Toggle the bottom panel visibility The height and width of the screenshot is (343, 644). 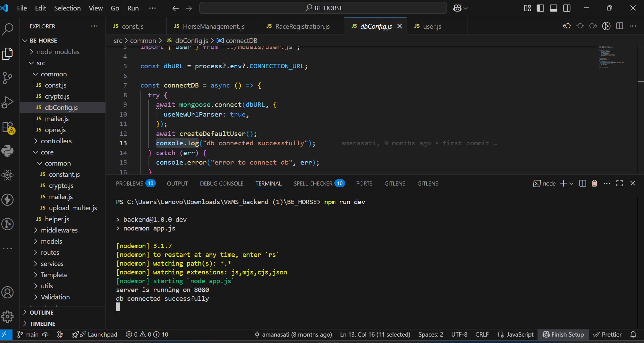pyautogui.click(x=553, y=8)
